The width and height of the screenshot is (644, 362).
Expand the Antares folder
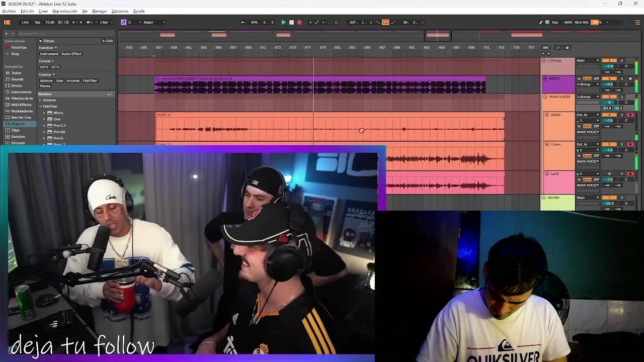[x=40, y=100]
